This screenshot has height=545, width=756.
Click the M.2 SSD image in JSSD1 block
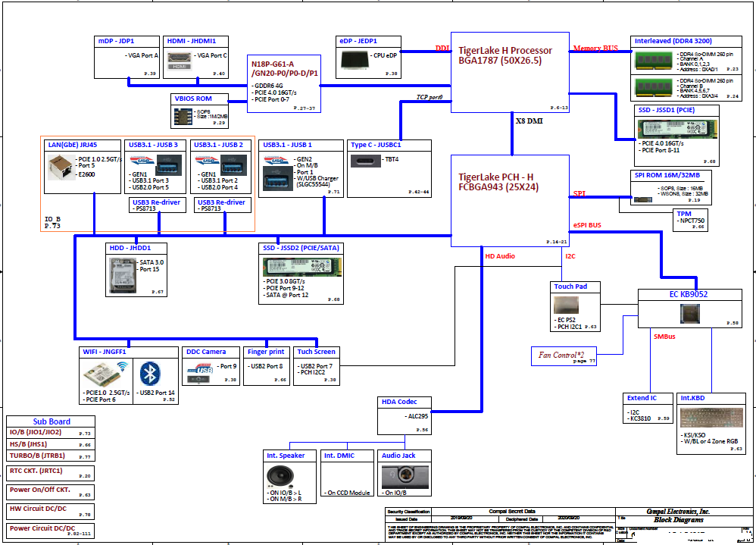click(677, 129)
